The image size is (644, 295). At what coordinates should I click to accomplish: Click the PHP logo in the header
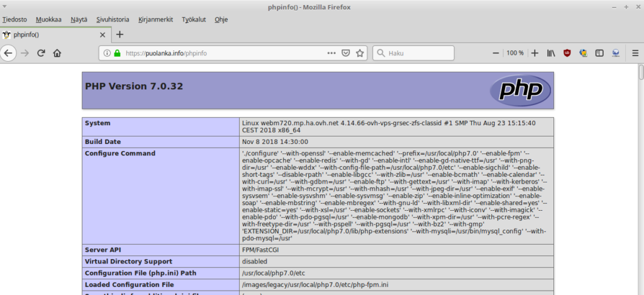[x=520, y=91]
